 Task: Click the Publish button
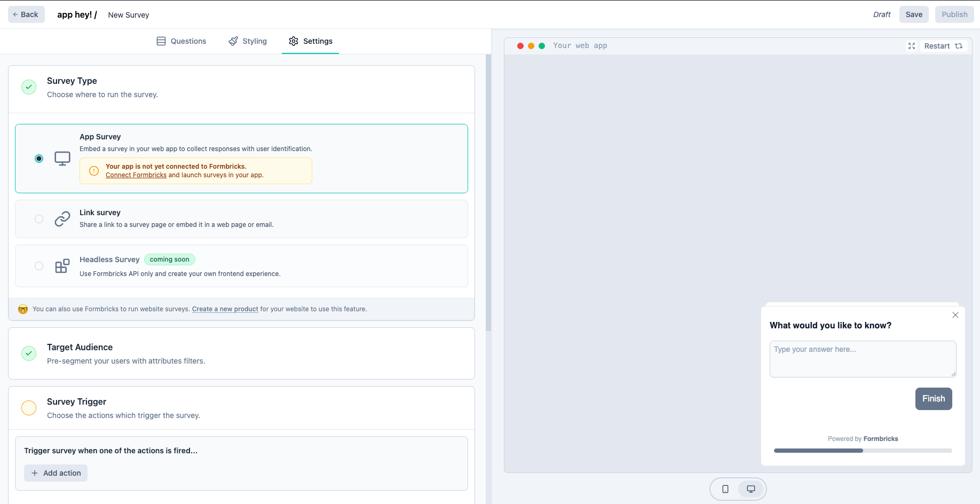(x=954, y=14)
